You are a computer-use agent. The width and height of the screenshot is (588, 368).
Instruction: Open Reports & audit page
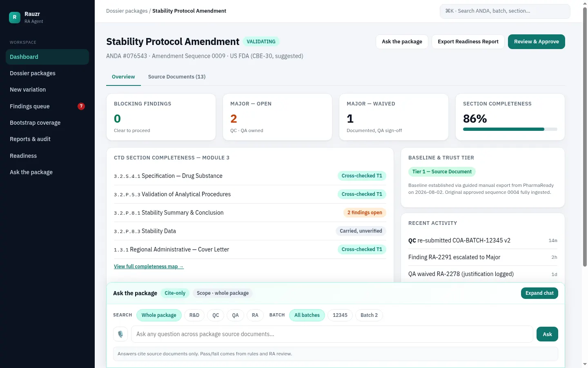pos(47,139)
